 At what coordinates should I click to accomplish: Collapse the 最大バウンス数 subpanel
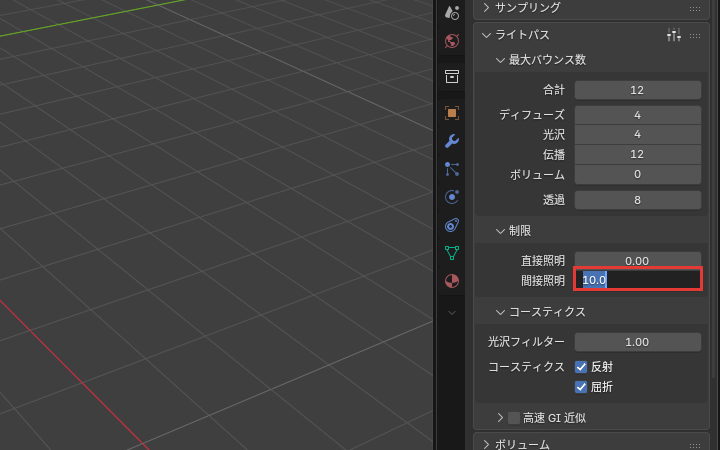pos(500,60)
